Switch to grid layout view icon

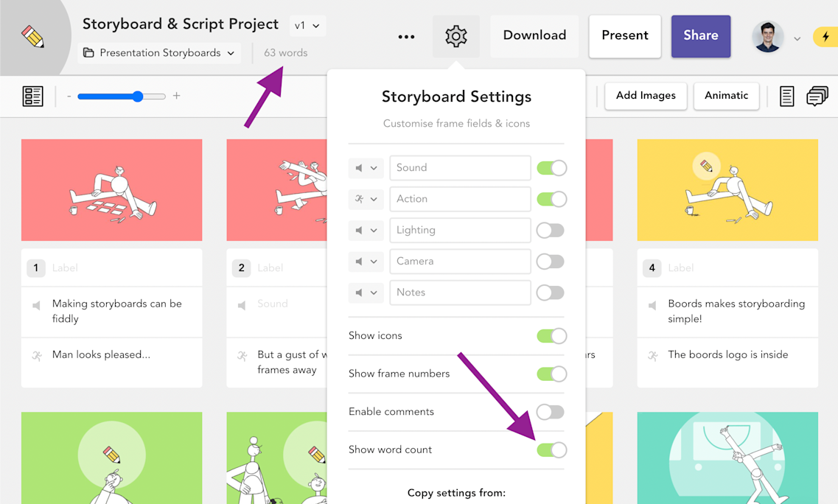click(32, 97)
